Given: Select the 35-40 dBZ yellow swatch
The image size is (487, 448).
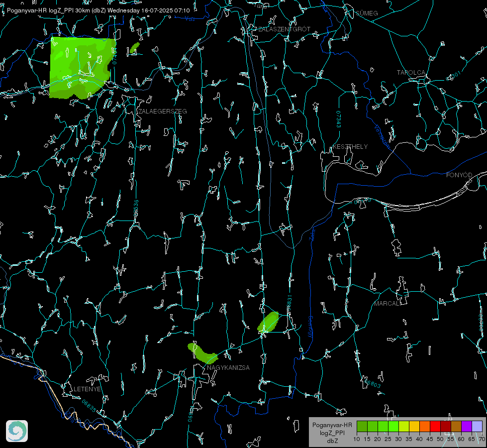Looking at the screenshot, I should click(x=414, y=427).
